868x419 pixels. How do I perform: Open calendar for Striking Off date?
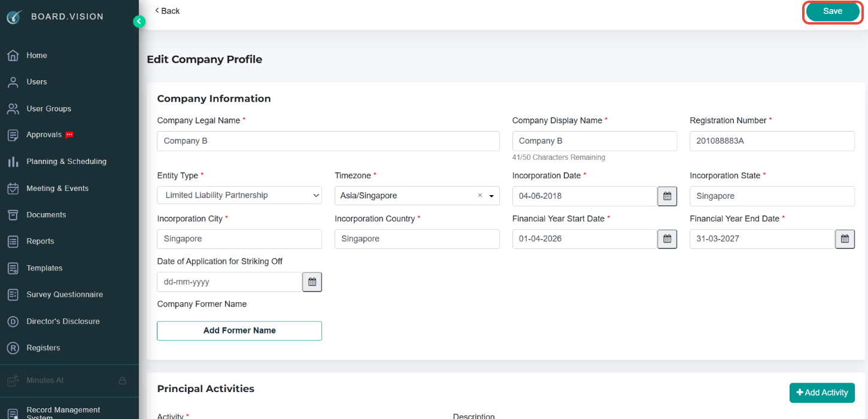pos(312,282)
